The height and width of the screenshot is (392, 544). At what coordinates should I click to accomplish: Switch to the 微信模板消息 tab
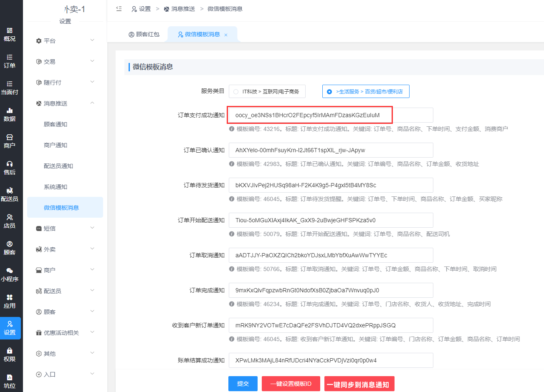click(202, 34)
